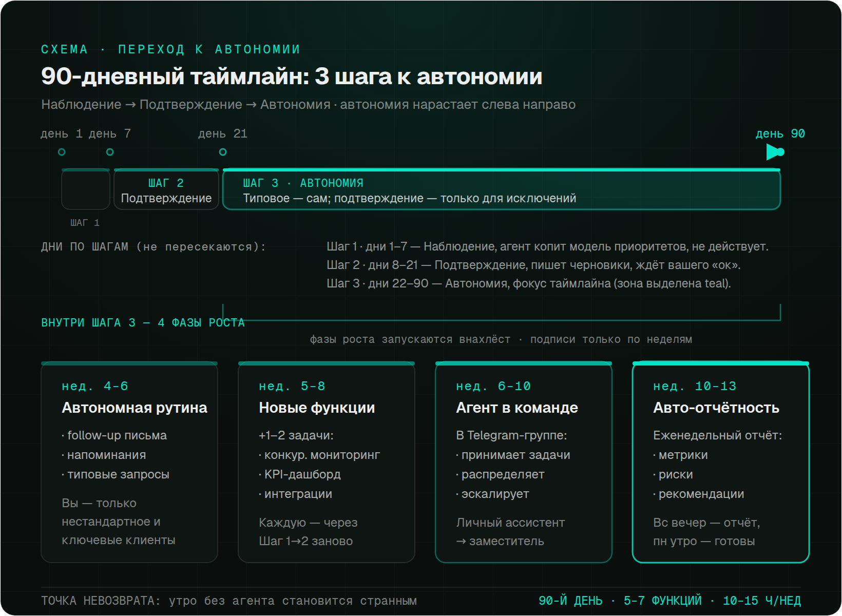Click the нед. 10-13 label

695,386
